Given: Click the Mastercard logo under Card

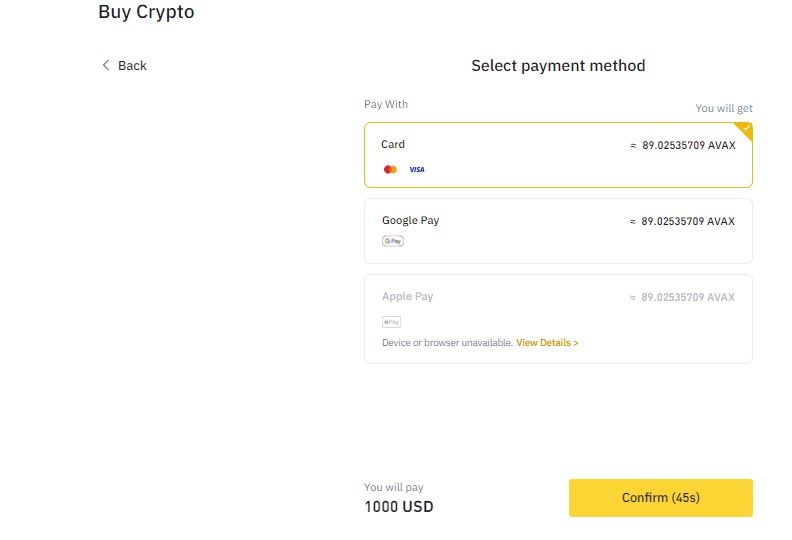Looking at the screenshot, I should pos(391,170).
